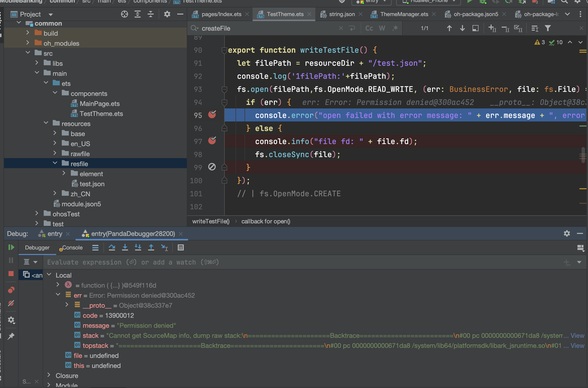Click Force Step Into debugger icon
Screen dimensions: 588x388
138,248
